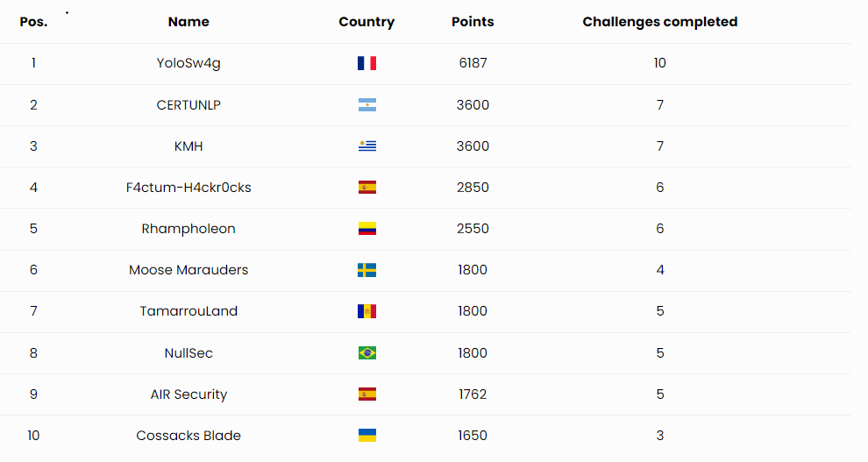Click the Pos. column header
This screenshot has height=462, width=868.
[x=33, y=22]
